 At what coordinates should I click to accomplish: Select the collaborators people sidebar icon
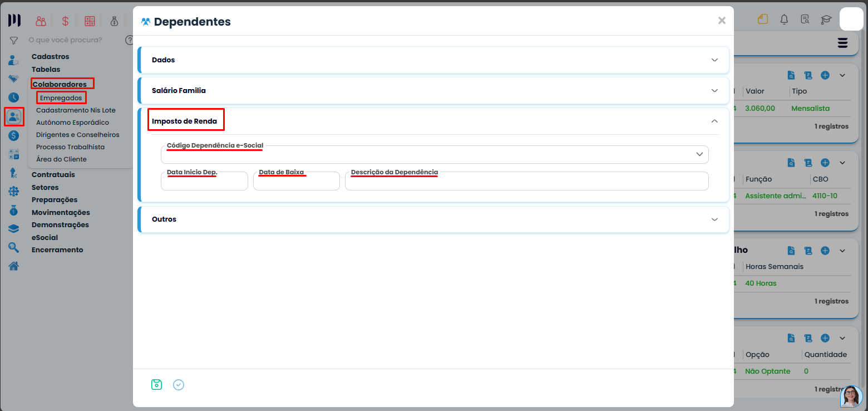(14, 116)
